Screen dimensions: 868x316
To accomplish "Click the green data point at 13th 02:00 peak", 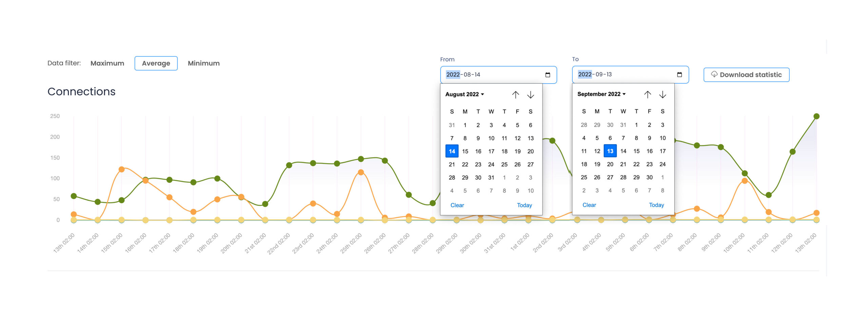I will [x=816, y=116].
